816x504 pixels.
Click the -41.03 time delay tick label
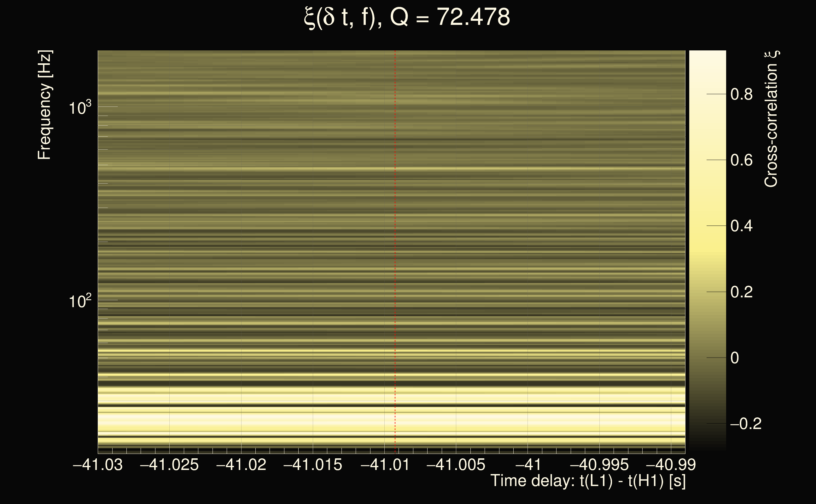click(x=98, y=465)
